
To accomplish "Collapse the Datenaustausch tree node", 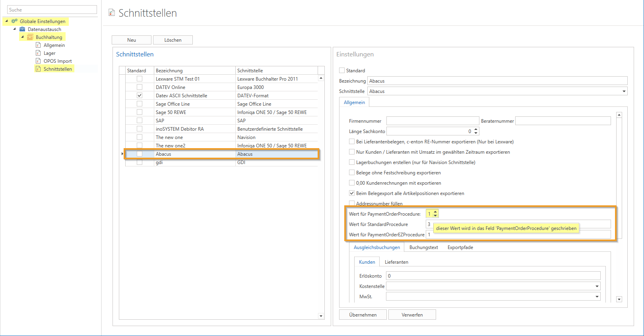I will [x=15, y=29].
